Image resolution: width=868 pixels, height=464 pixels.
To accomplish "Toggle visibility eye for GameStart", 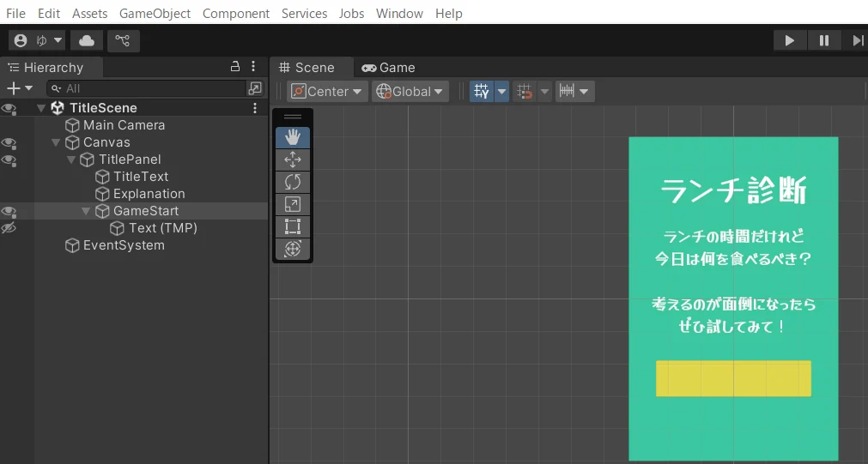I will (x=9, y=211).
